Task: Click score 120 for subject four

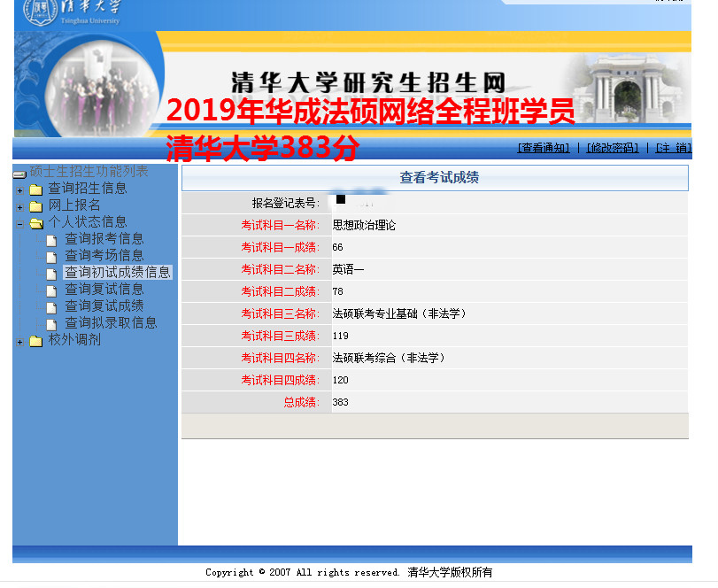Action: [340, 380]
